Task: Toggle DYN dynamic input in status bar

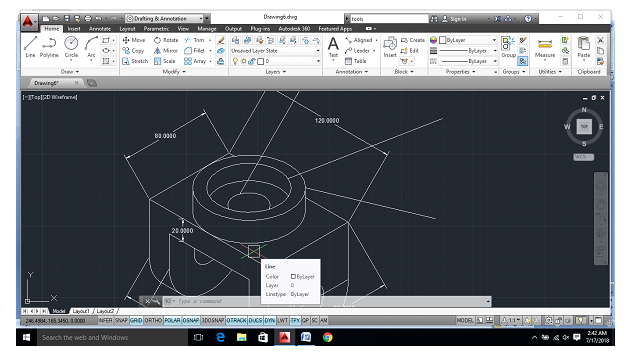Action: click(270, 320)
